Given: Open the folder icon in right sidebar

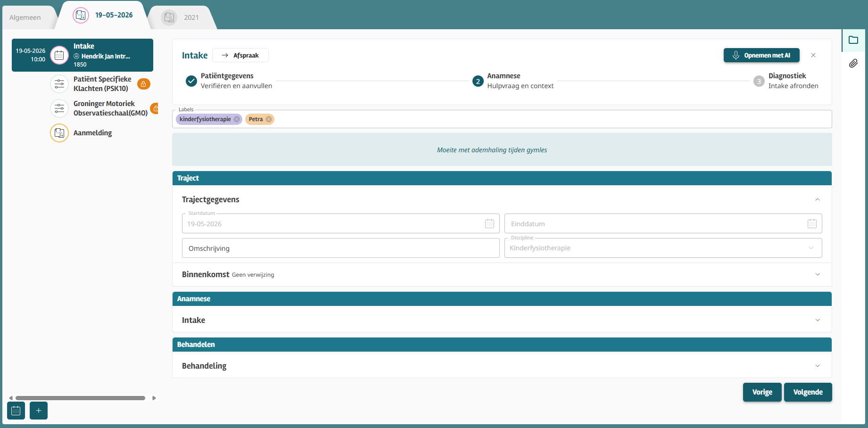Looking at the screenshot, I should tap(853, 40).
